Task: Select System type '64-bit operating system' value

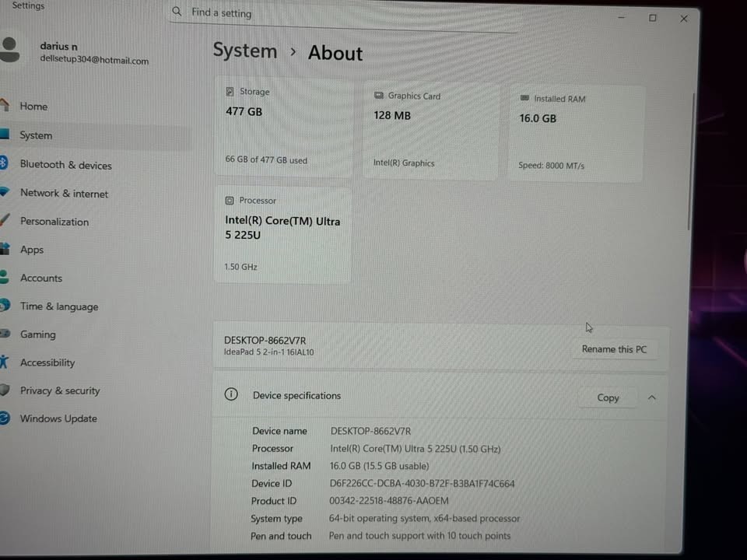Action: pos(425,519)
